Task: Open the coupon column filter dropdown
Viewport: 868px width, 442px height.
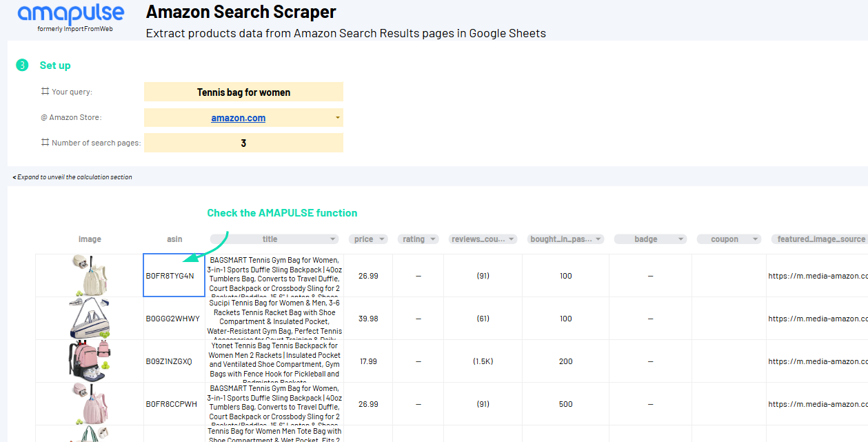Action: point(756,239)
